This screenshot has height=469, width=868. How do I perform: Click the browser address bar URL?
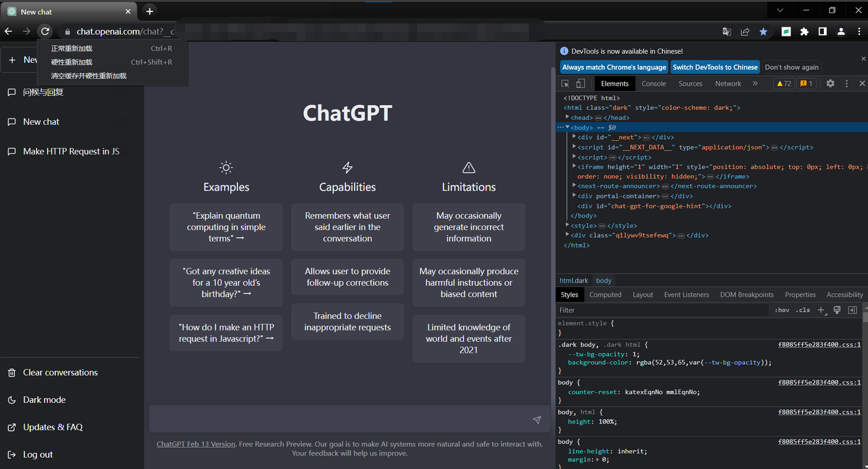(125, 31)
